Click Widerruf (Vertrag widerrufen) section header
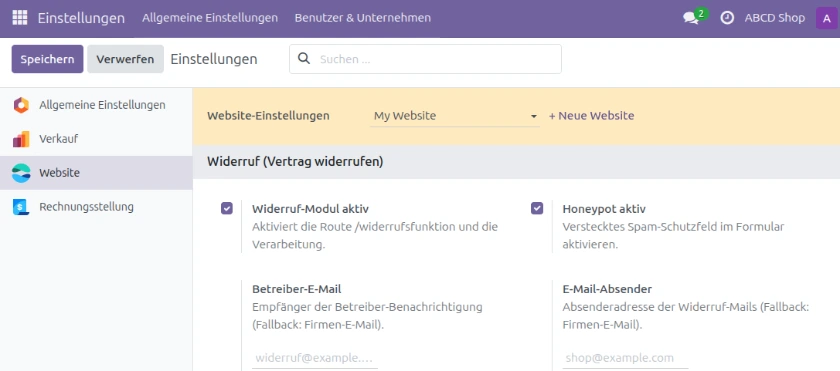 [x=295, y=162]
